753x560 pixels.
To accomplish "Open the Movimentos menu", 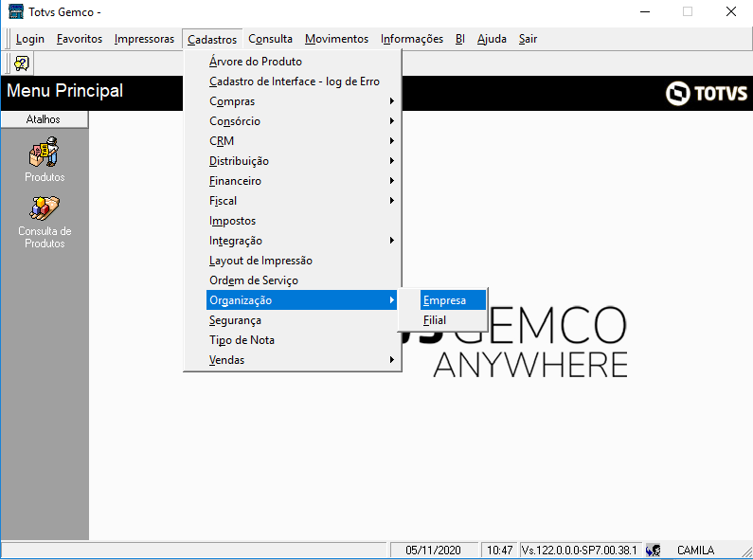I will pos(336,39).
